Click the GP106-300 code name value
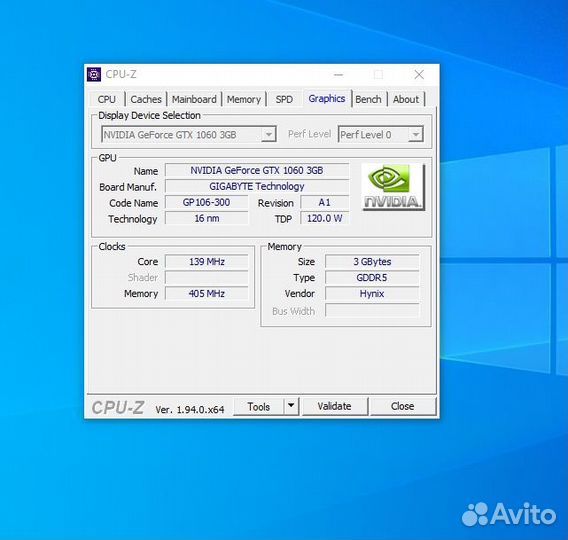Screen dimensions: 568x540 click(x=206, y=202)
